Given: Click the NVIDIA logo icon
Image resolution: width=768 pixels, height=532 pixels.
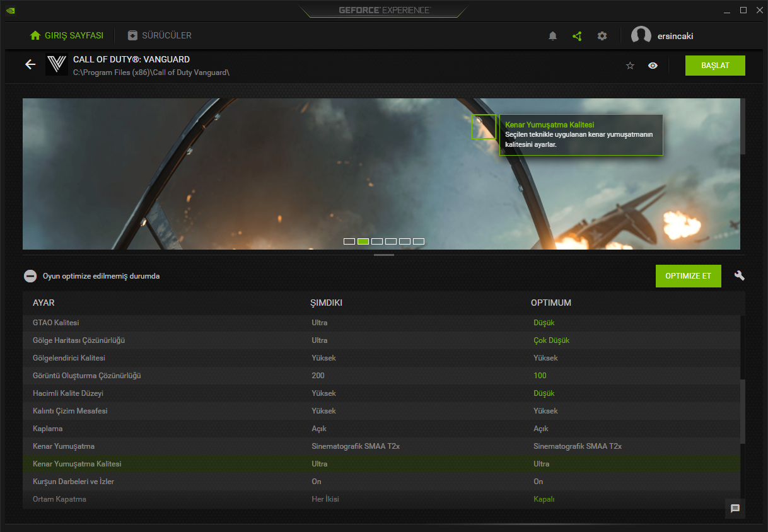Looking at the screenshot, I should coord(11,10).
